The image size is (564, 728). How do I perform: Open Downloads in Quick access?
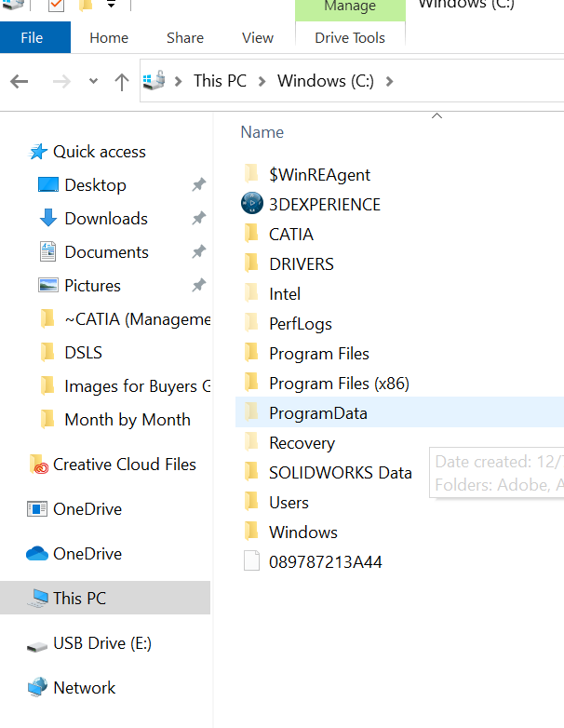pyautogui.click(x=106, y=219)
